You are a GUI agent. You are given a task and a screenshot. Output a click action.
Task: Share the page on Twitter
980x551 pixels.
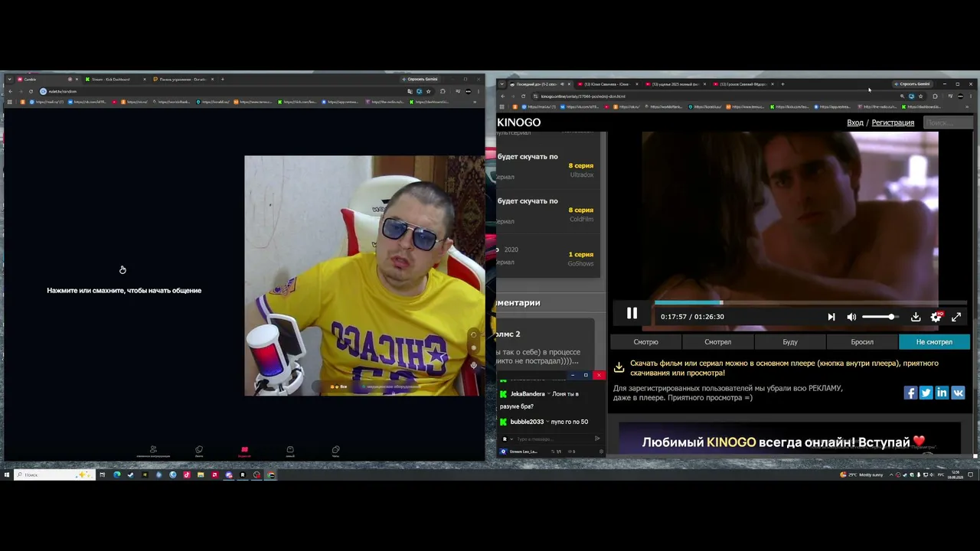[x=926, y=393]
